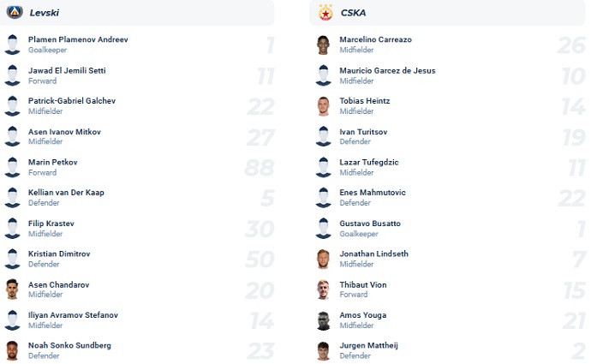Select Amos Youga's avatar
Viewport: 591px width, 364px height.
tap(323, 320)
